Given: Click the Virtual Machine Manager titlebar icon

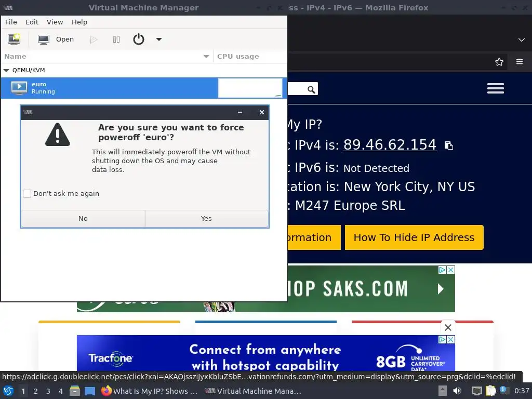Looking at the screenshot, I should [x=8, y=7].
